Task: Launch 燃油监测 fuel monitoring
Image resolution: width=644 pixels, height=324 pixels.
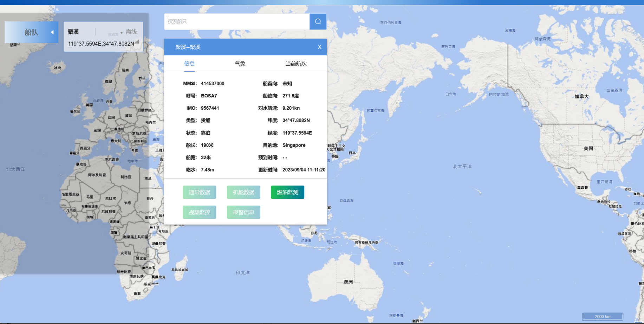Action: point(287,192)
